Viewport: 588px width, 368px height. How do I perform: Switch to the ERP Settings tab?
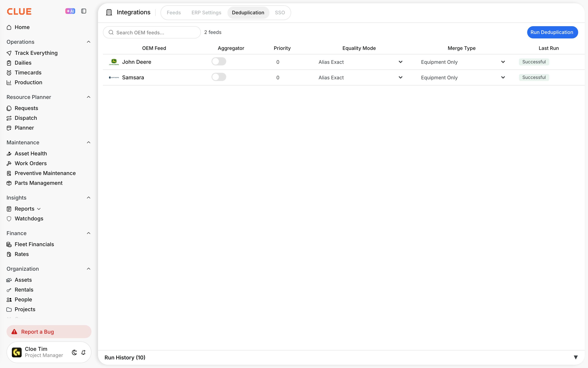(206, 13)
